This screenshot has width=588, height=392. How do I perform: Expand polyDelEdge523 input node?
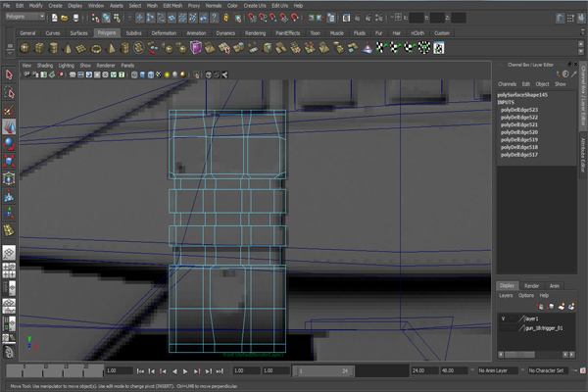pyautogui.click(x=519, y=110)
